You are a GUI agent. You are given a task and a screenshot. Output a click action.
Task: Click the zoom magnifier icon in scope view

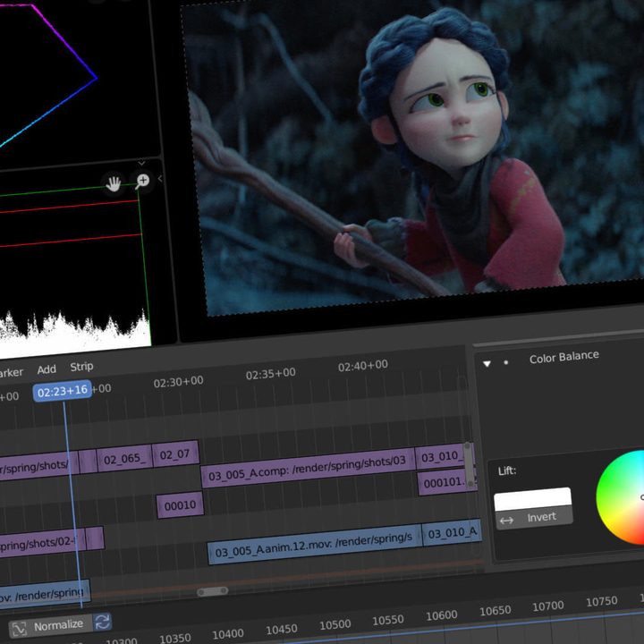(142, 182)
